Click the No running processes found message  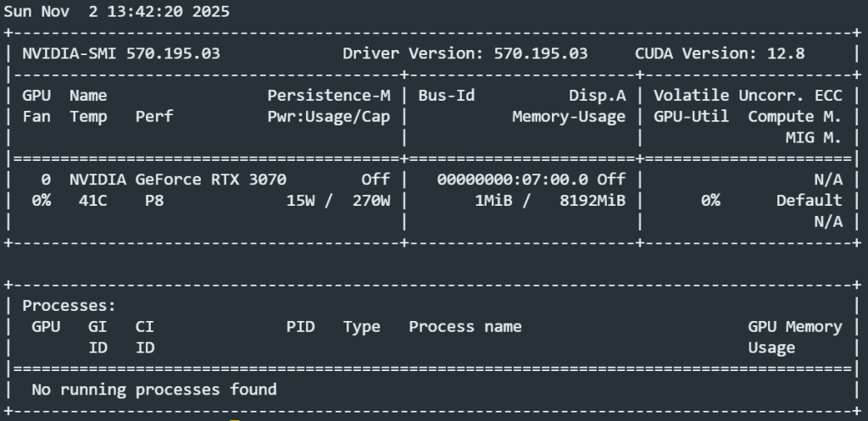154,390
